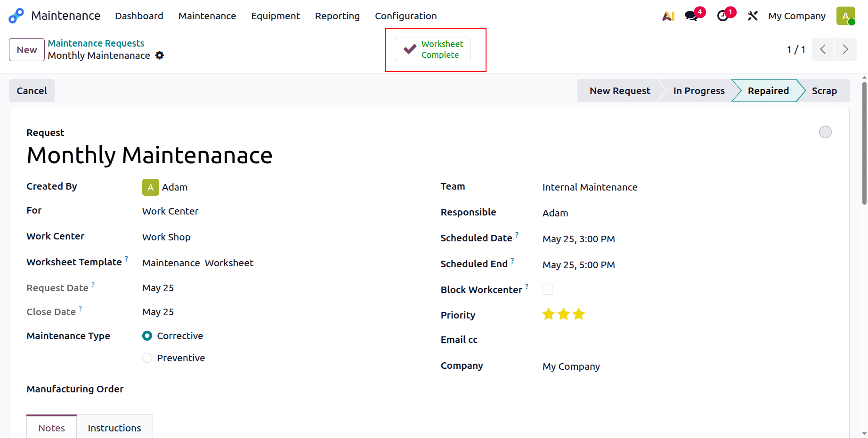Click the New button
The image size is (868, 438).
(27, 50)
